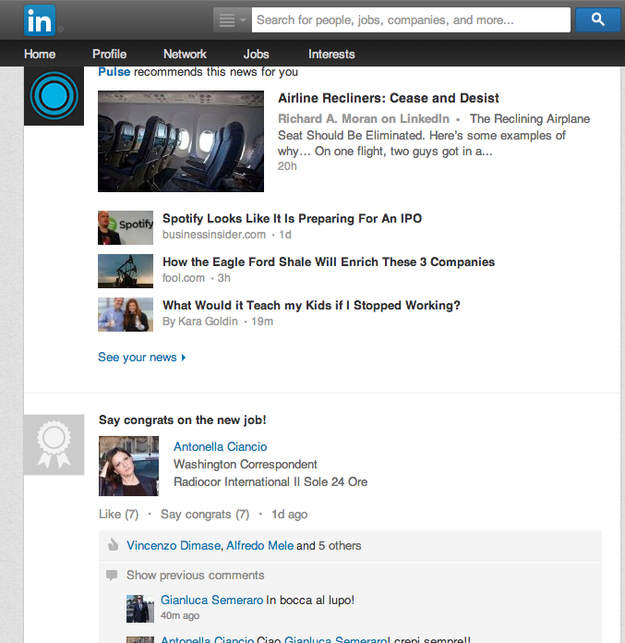Open Gianluca Semeraro's name in first comment
This screenshot has height=643, width=625.
[212, 600]
